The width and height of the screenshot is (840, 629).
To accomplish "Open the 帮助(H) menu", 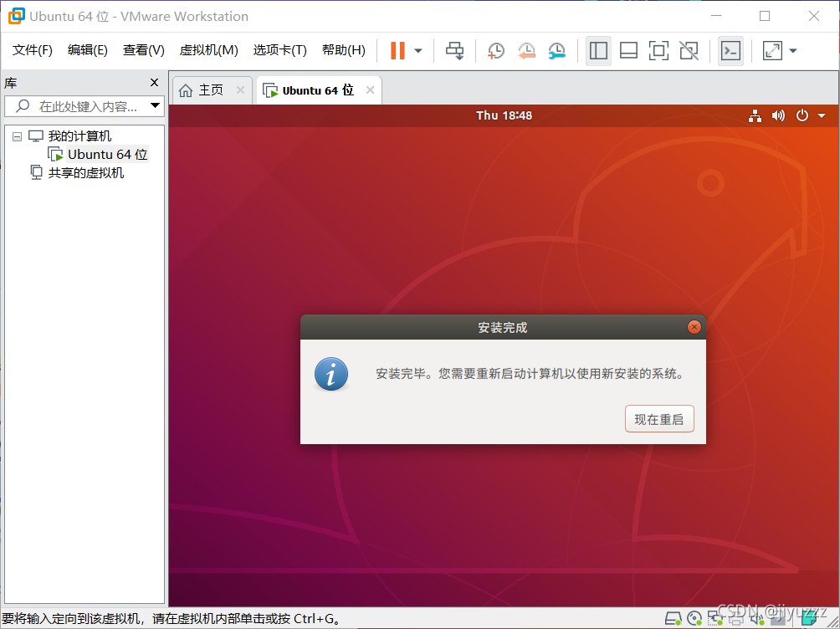I will [343, 50].
